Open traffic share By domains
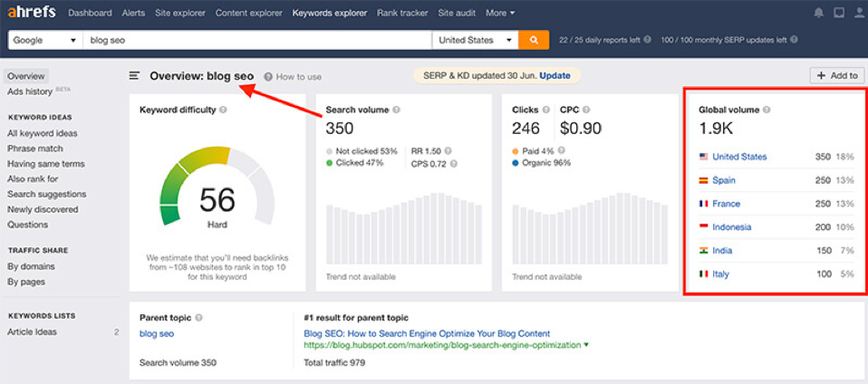Image resolution: width=868 pixels, height=384 pixels. click(x=31, y=266)
